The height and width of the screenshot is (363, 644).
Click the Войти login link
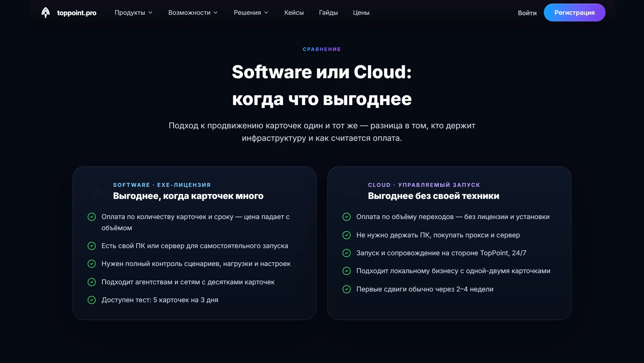click(x=527, y=13)
